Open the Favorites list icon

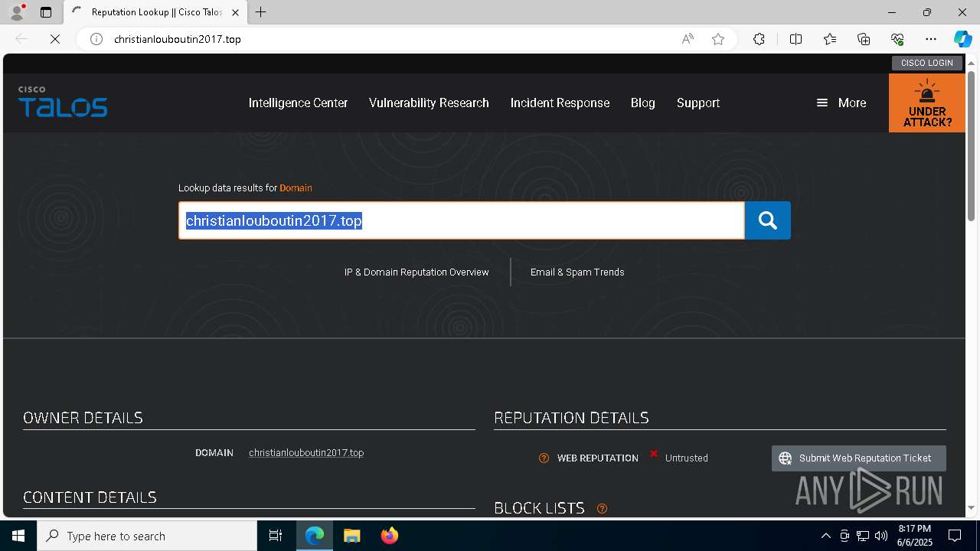click(830, 39)
